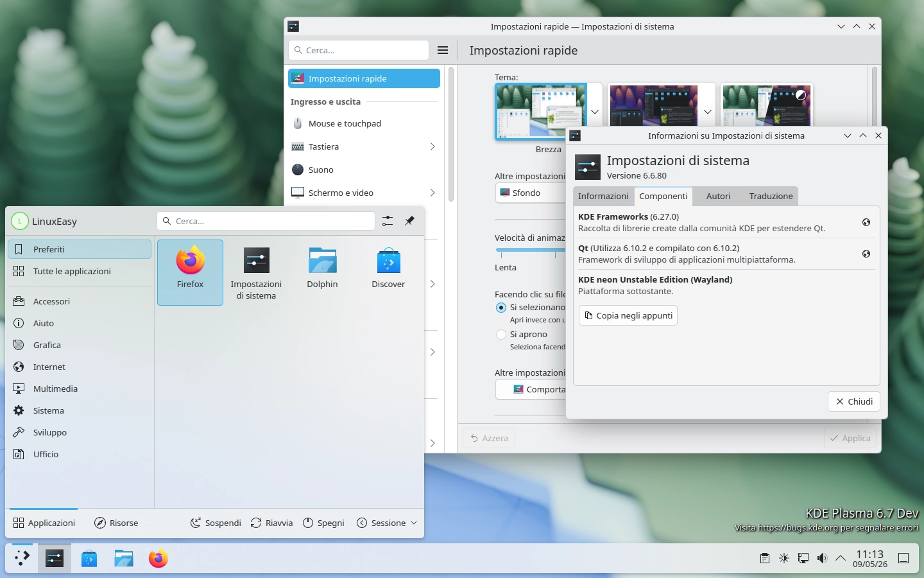Viewport: 924px width, 578px height.
Task: Click the Sospendi button
Action: (x=216, y=523)
